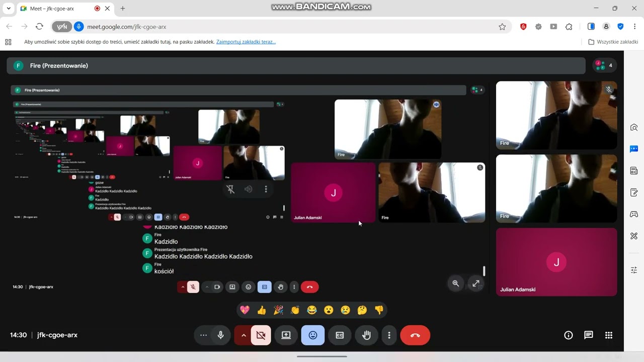Click the hang-up button inside the shared presentation
The image size is (644, 362).
(x=309, y=287)
